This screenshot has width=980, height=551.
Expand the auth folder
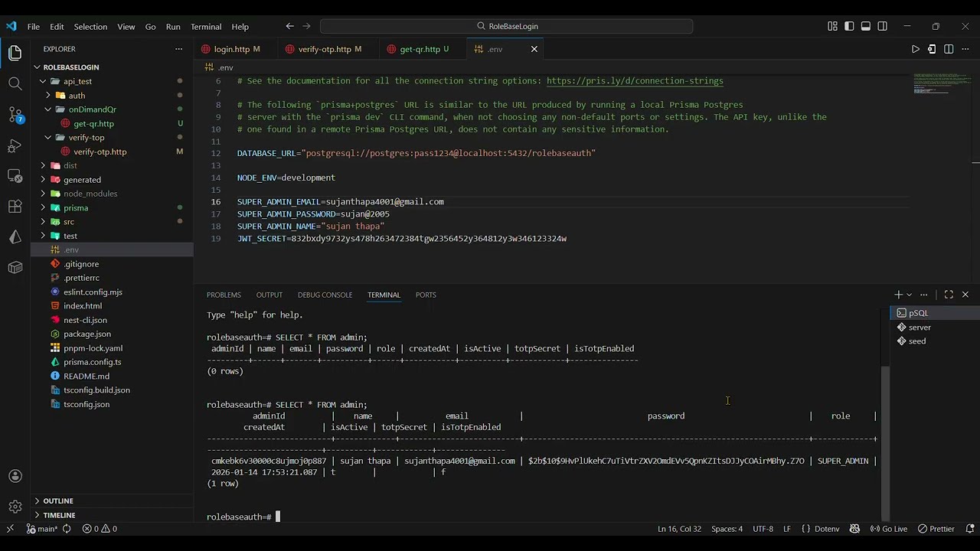point(112,96)
